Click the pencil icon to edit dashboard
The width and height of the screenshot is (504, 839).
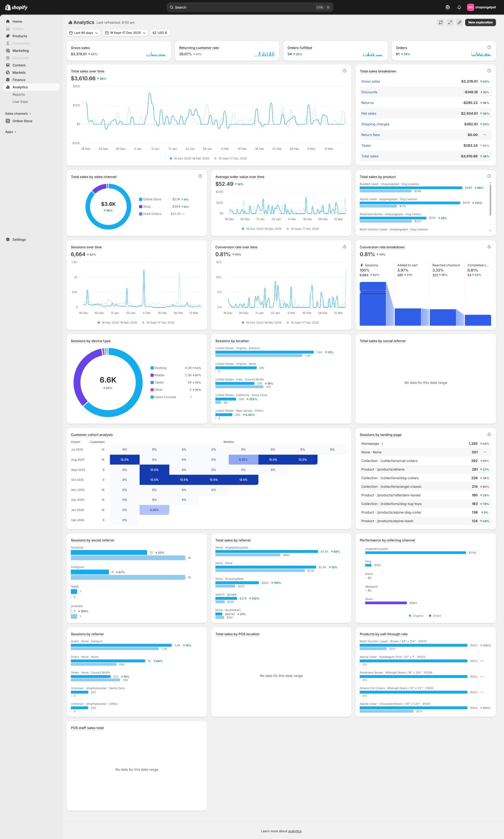459,22
